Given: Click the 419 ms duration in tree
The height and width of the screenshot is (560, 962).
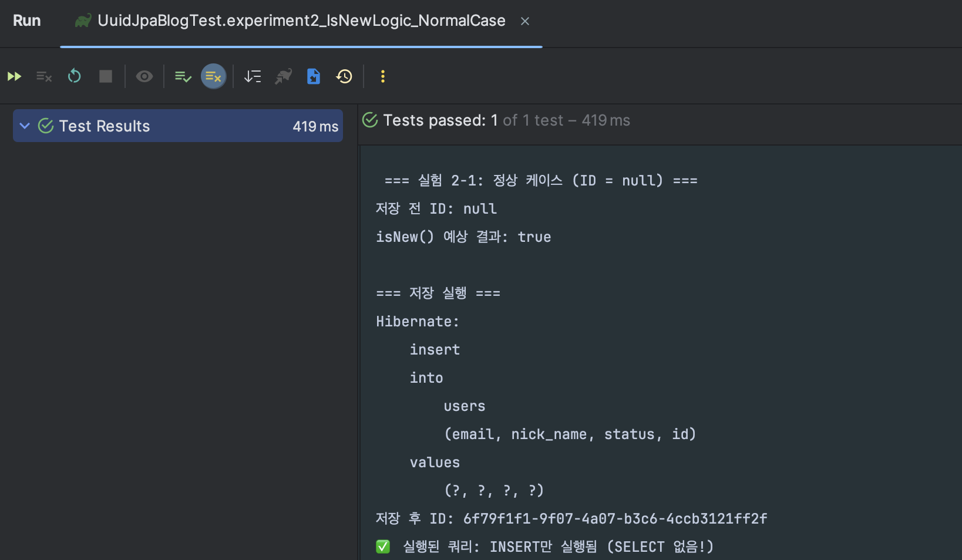Looking at the screenshot, I should [315, 127].
